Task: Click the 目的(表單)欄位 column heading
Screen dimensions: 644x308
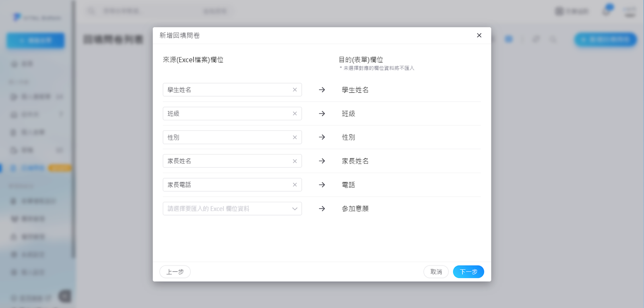Action: pos(361,60)
